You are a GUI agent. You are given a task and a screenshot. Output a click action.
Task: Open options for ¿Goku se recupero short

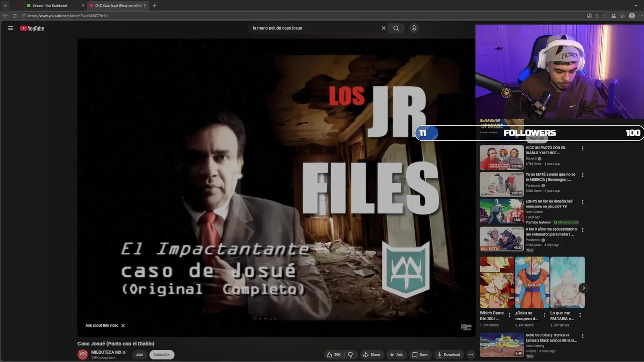(x=544, y=315)
